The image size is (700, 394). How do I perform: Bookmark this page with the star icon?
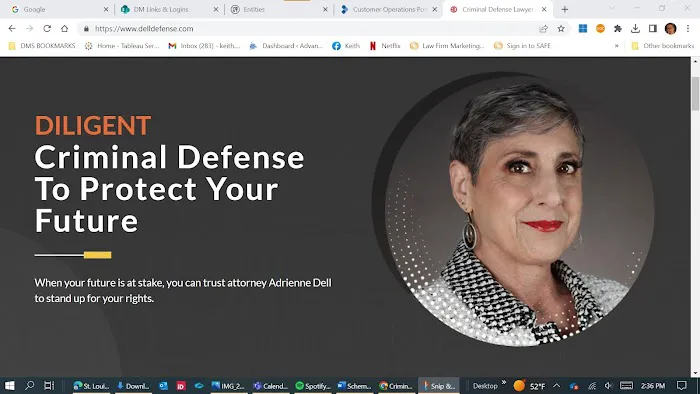point(561,29)
